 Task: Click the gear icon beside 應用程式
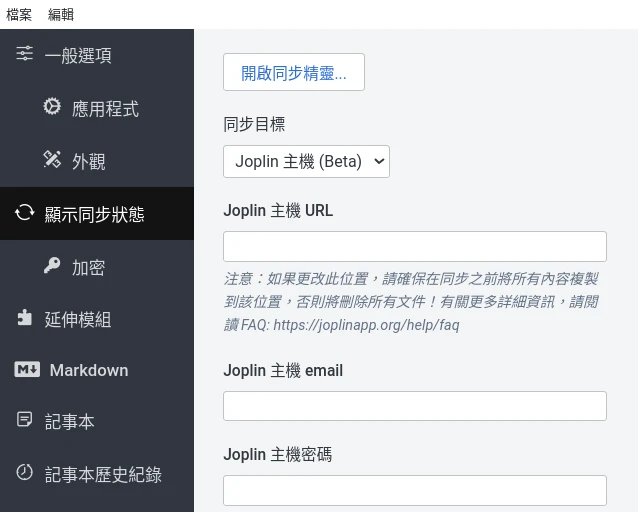coord(52,107)
